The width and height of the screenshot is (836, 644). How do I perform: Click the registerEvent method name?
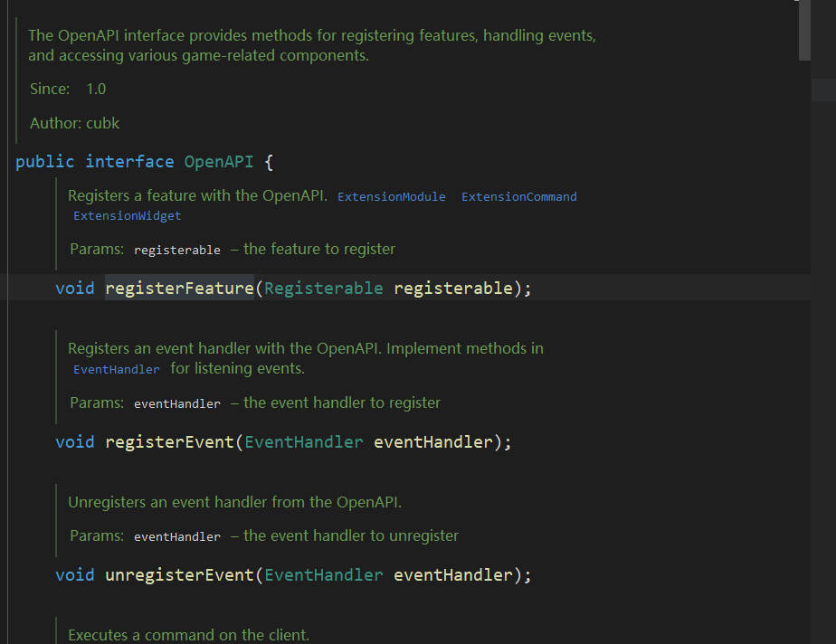point(169,442)
